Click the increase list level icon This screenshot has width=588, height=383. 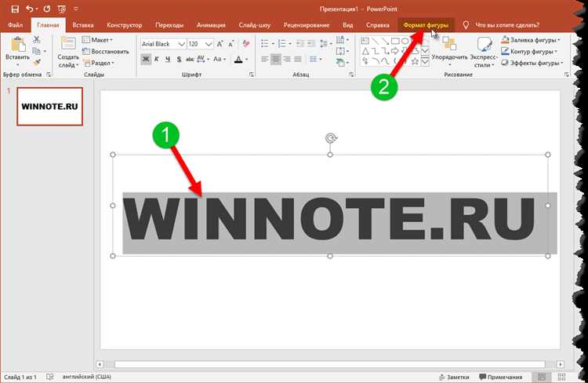click(x=311, y=43)
